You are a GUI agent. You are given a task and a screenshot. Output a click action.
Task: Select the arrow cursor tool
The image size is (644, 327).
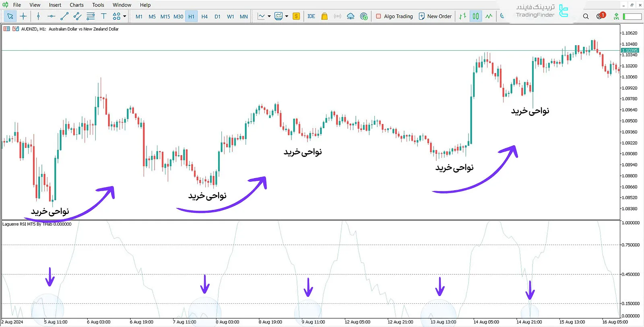(x=10, y=16)
